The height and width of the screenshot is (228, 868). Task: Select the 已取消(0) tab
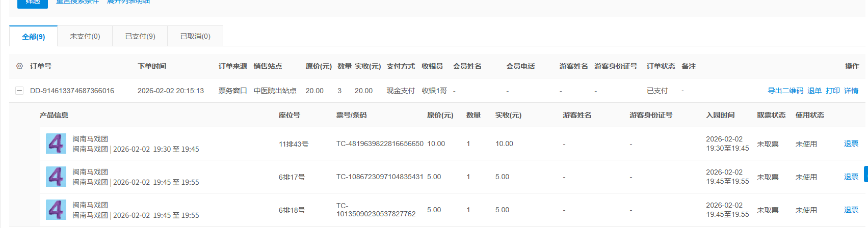[x=195, y=37]
